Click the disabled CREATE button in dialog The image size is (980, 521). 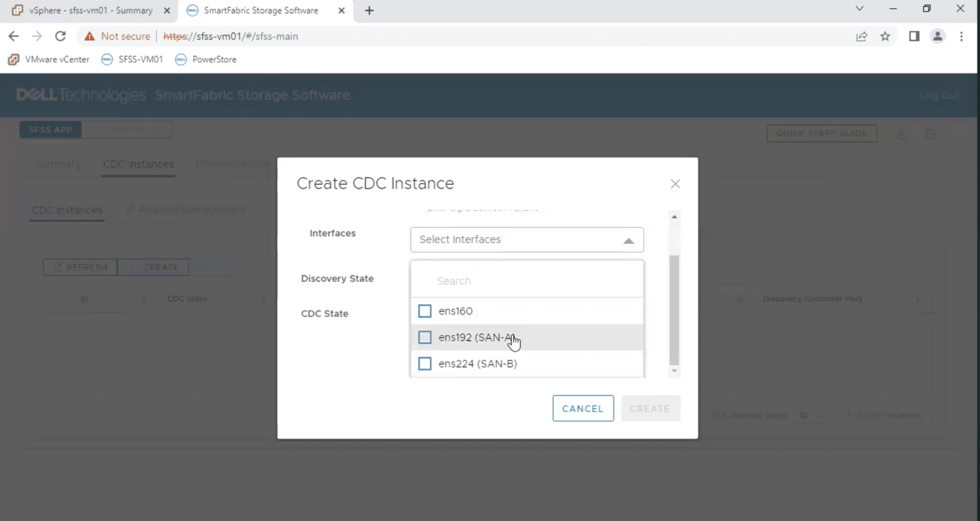(650, 409)
